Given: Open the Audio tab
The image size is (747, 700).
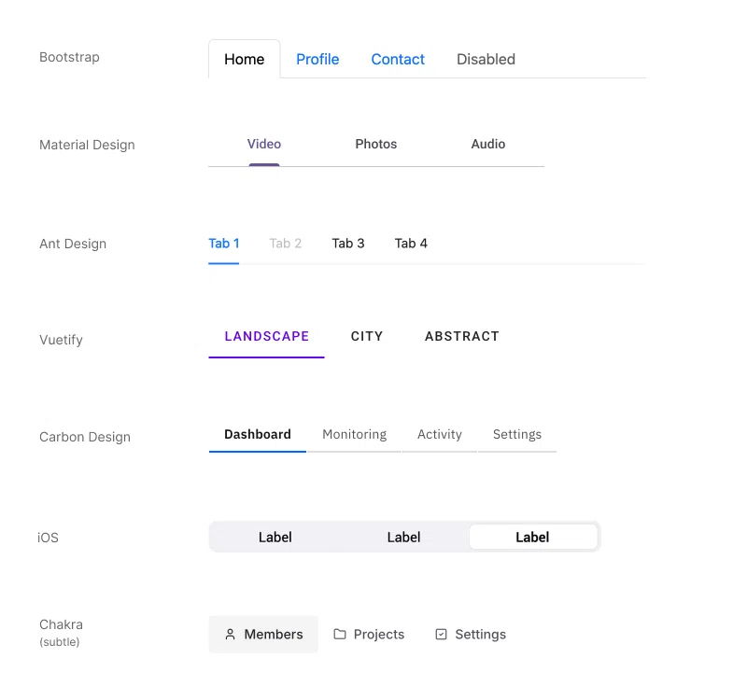Looking at the screenshot, I should click(x=487, y=144).
